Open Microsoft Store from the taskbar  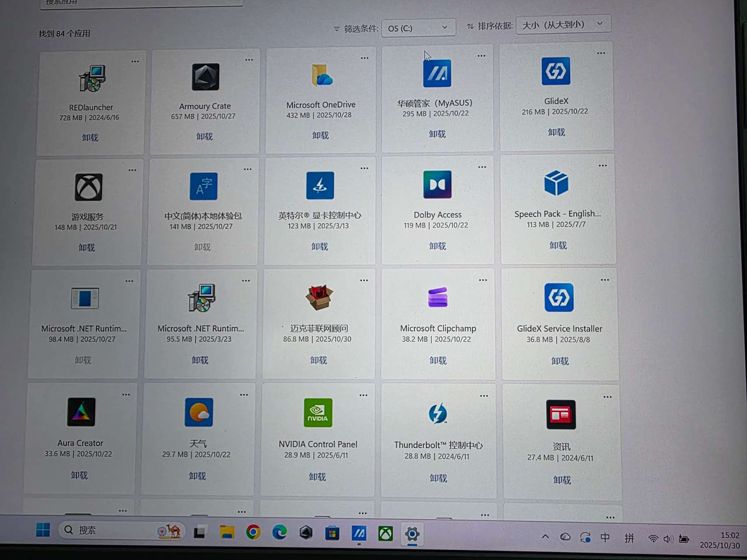point(332,533)
